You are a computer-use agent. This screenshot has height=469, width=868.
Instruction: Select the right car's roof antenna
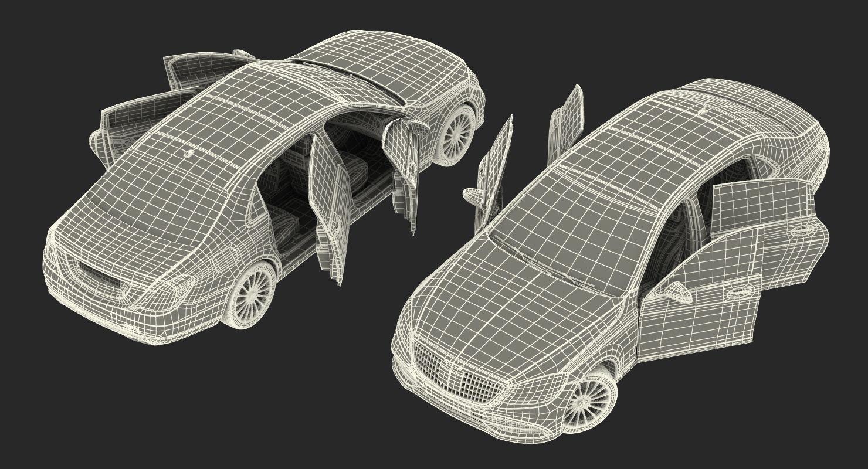[703, 109]
